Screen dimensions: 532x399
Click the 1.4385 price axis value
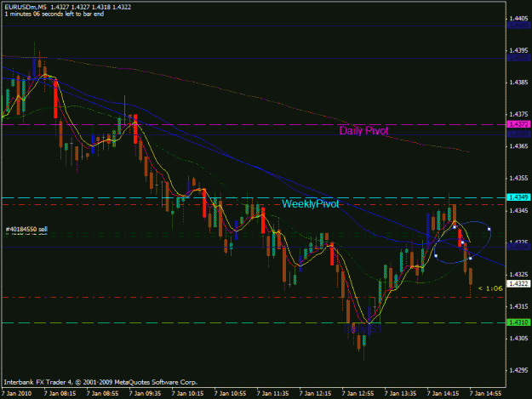519,83
